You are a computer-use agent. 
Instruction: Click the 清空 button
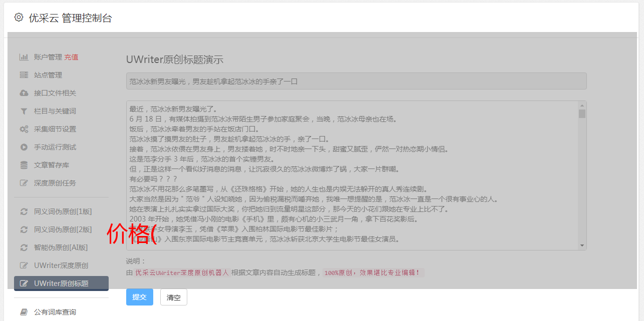pos(174,297)
